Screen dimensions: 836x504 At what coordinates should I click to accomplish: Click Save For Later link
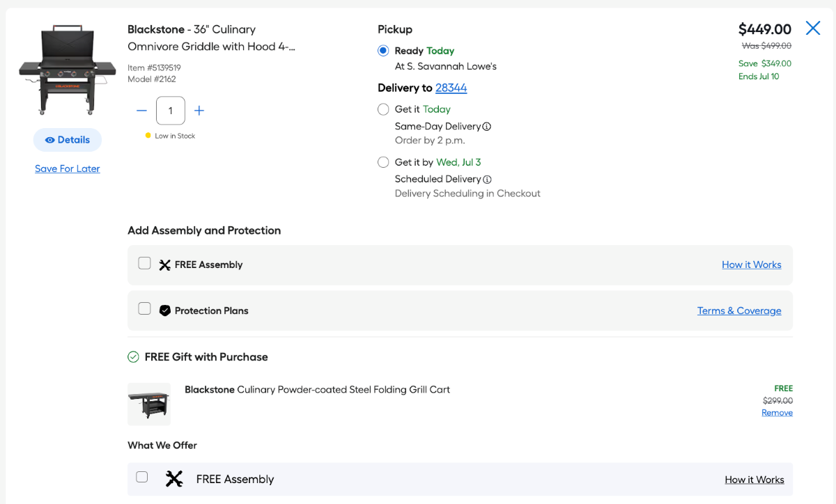coord(68,168)
